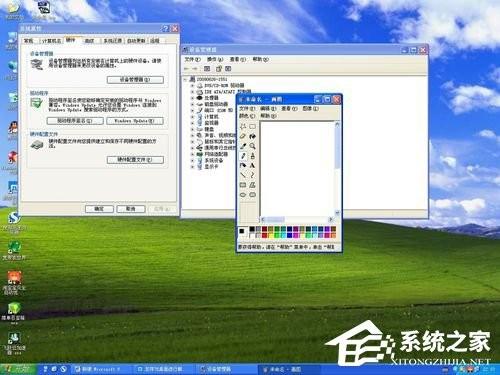Click Back arrow in Device Manager toolbar

187,69
